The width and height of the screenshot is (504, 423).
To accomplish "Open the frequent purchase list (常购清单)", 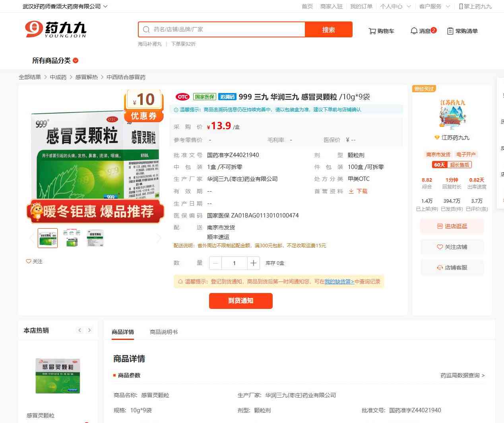I will pos(462,31).
